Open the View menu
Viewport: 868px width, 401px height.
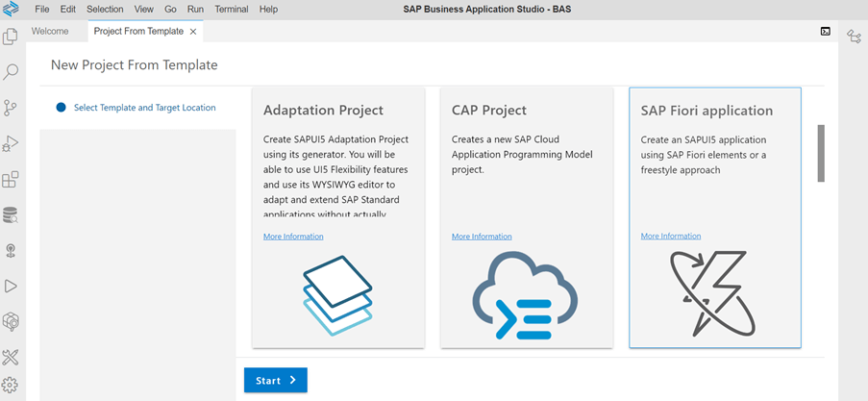[144, 10]
